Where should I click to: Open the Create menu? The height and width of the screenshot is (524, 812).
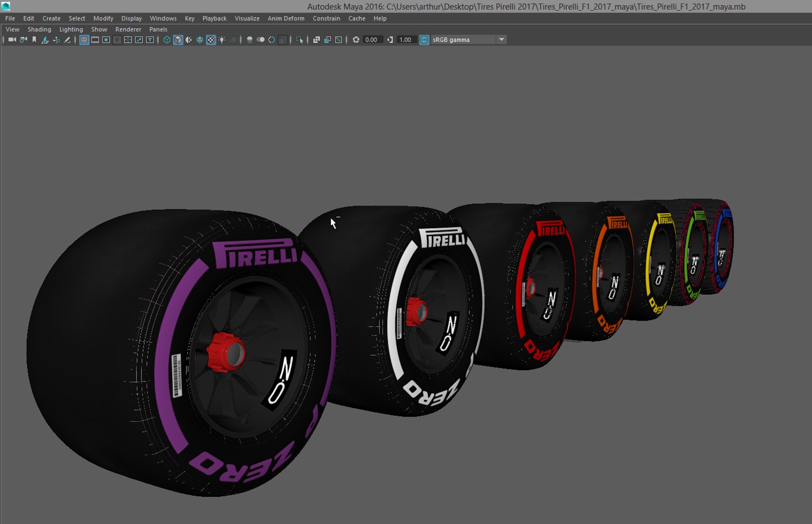tap(51, 18)
